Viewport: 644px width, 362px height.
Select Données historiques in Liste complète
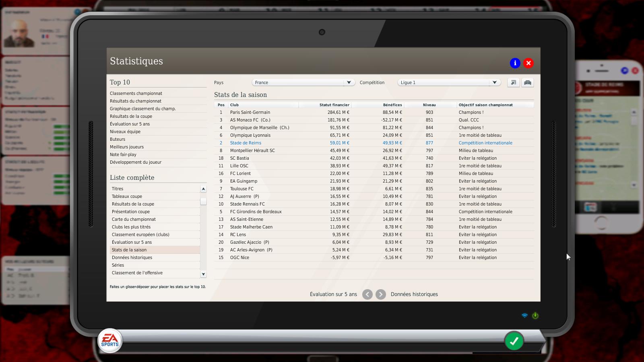(x=155, y=257)
